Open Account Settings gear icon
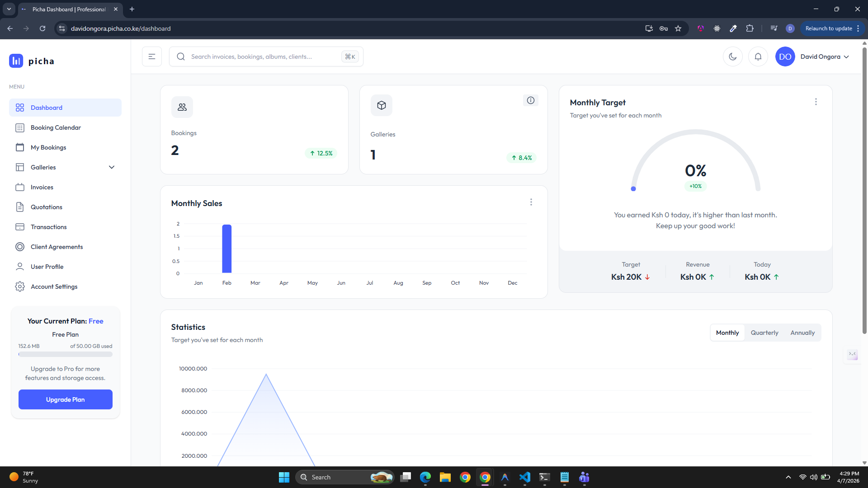The image size is (868, 488). (x=20, y=286)
